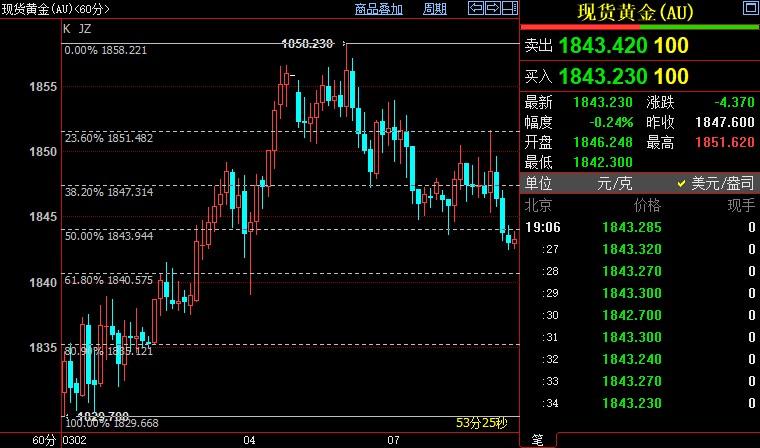Click the 61.80% 1840.575 Fibonacci label
Viewport: 760px width, 448px height.
[x=109, y=280]
